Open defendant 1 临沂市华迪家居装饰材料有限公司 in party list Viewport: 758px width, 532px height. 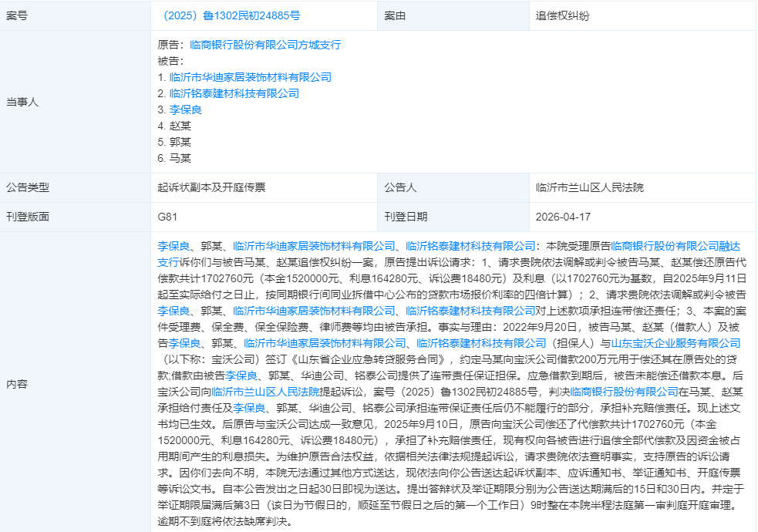(x=251, y=77)
